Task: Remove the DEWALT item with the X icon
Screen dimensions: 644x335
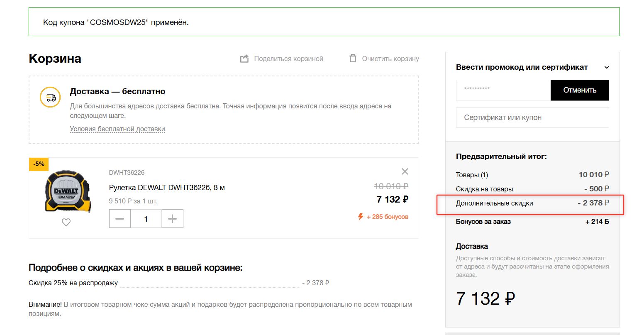Action: pyautogui.click(x=405, y=171)
